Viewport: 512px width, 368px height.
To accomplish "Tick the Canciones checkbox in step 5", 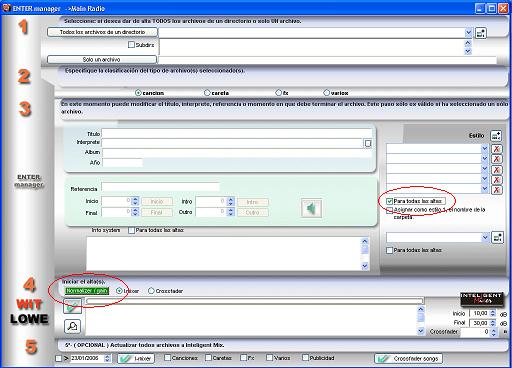I will coord(167,358).
